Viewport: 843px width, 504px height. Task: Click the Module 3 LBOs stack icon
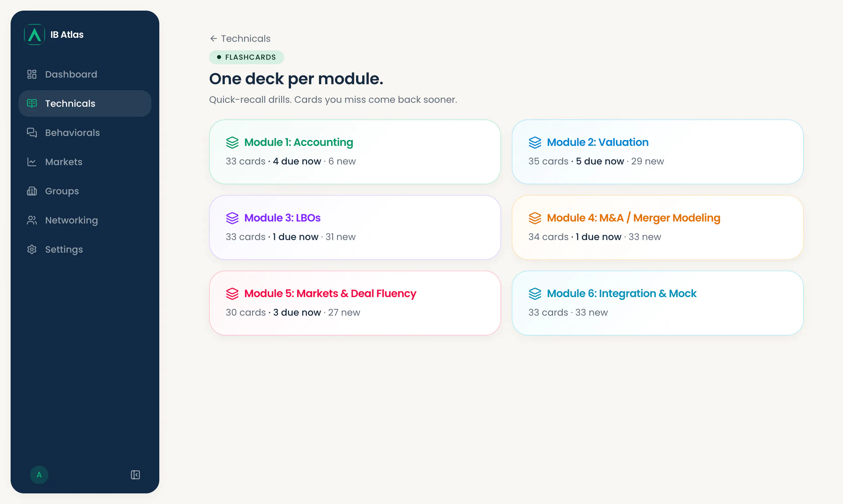(x=232, y=218)
